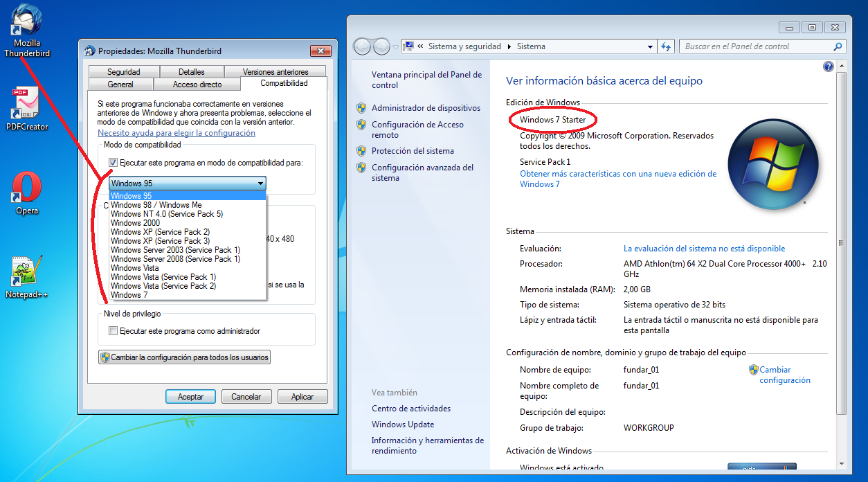Click the computer icon in the address bar
868x482 pixels.
408,46
